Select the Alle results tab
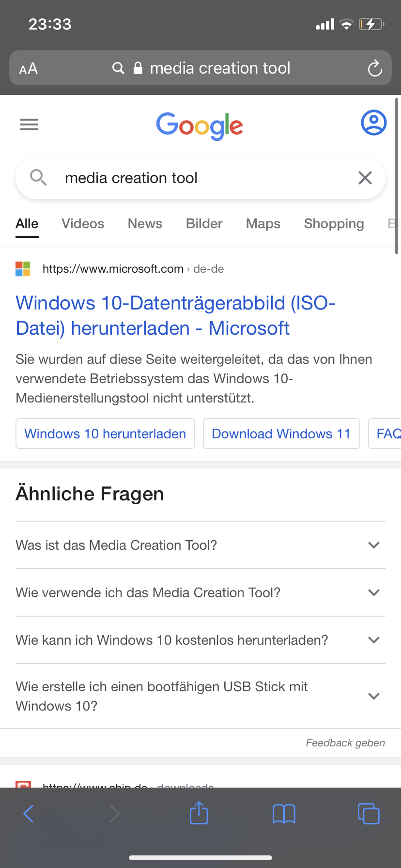 [27, 224]
